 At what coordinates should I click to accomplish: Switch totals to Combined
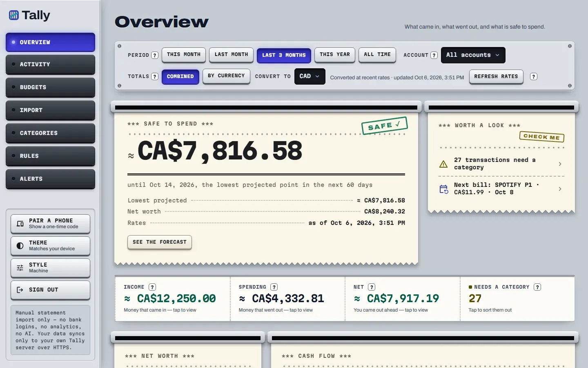coord(180,76)
